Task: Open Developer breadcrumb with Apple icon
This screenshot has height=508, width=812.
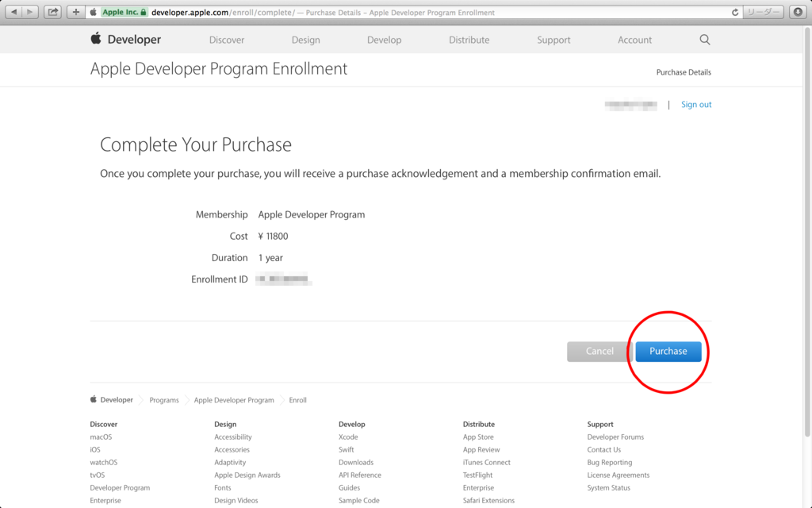Action: coord(112,400)
